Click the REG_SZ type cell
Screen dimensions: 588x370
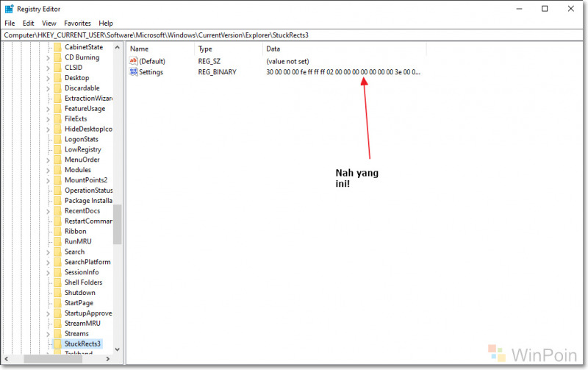click(x=209, y=61)
